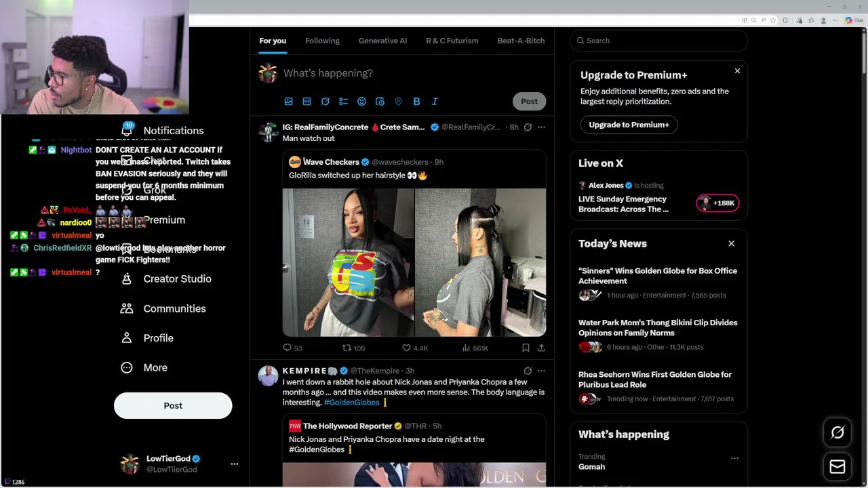The height and width of the screenshot is (488, 868).
Task: Open the location tag icon in composer
Action: pyautogui.click(x=398, y=102)
